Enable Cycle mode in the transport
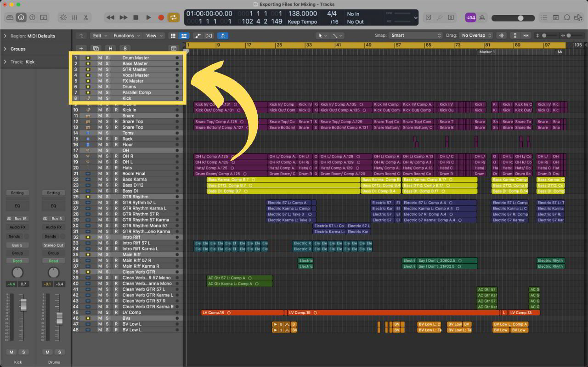Image resolution: width=588 pixels, height=367 pixels. click(174, 17)
